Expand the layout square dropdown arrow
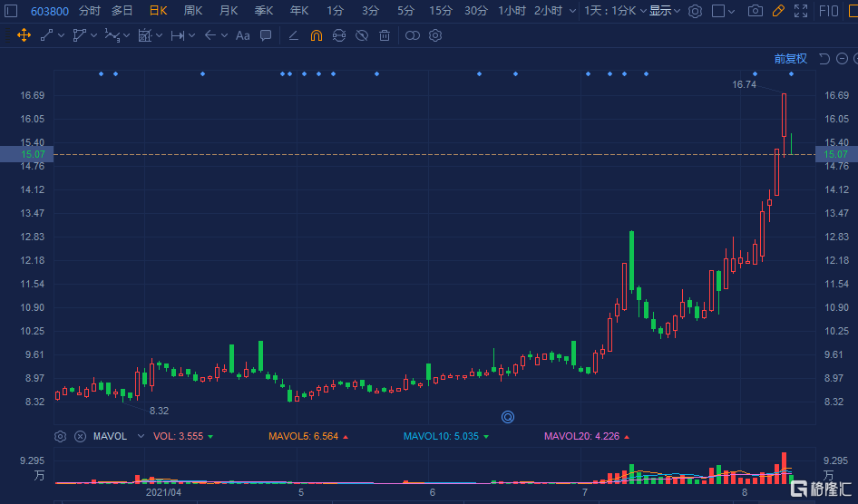858x504 pixels. [x=732, y=11]
